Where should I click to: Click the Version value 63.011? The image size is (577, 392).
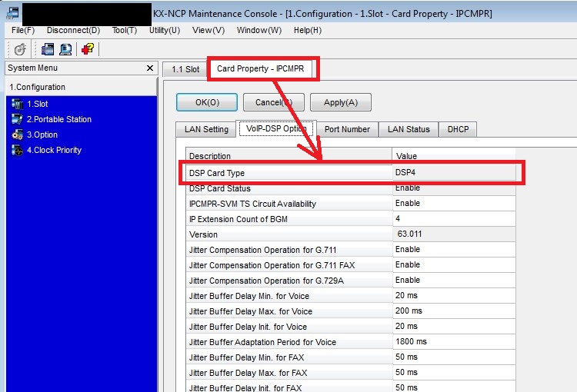point(454,234)
